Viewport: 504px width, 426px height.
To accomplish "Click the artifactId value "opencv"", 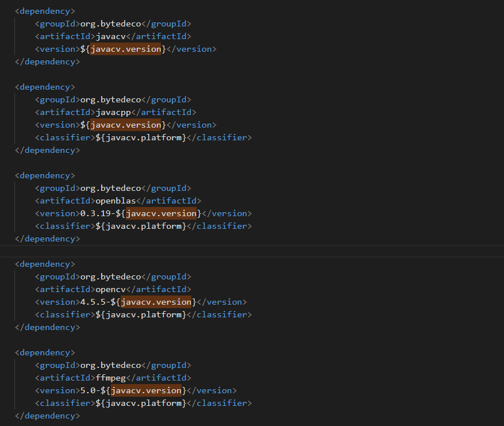I will coord(110,289).
